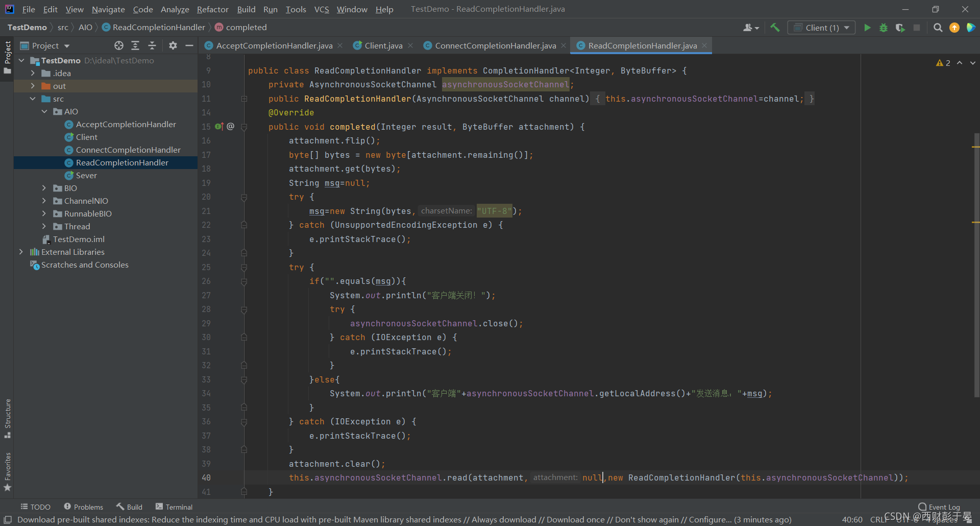Expand all in Project panel
This screenshot has width=980, height=526.
[135, 45]
